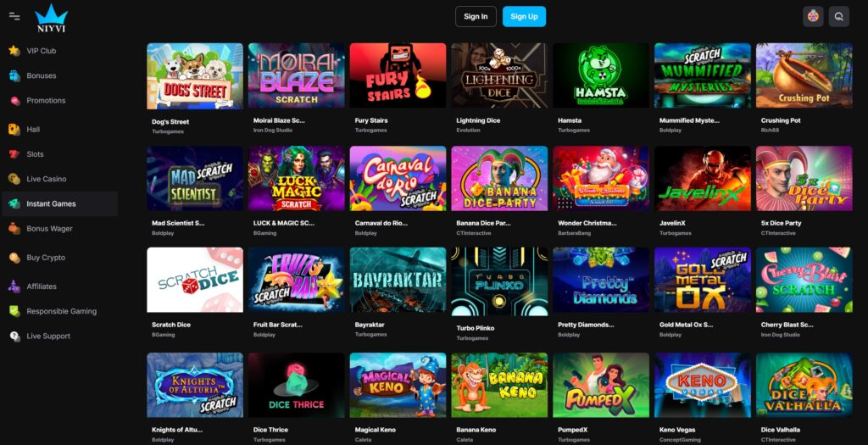Click the VIP Club star icon
Viewport: 868px width, 445px height.
click(14, 51)
